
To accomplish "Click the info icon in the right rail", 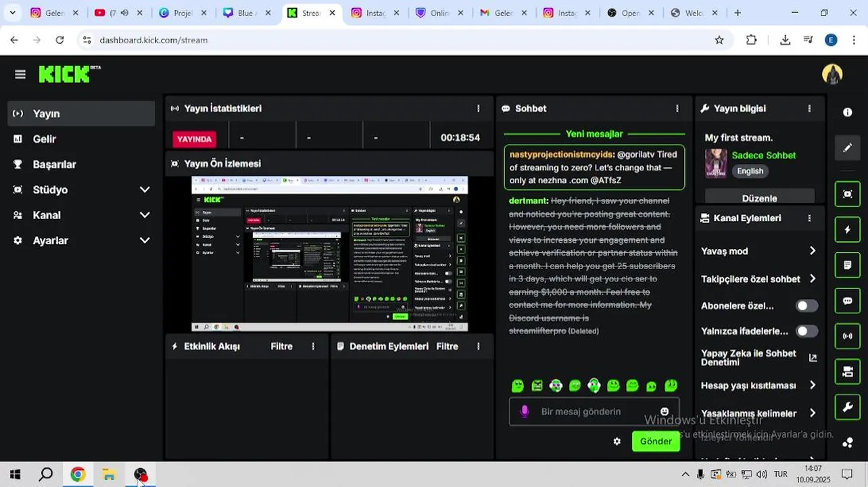I will point(847,112).
